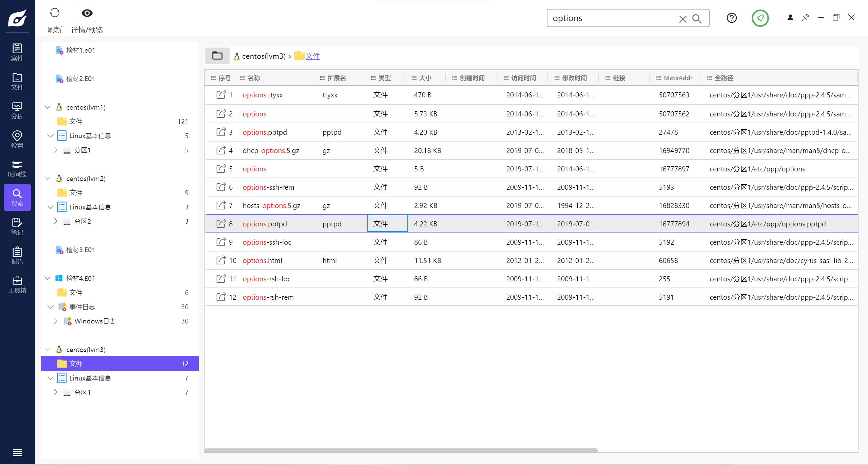The height and width of the screenshot is (465, 868).
Task: Run search with the magnifier icon
Action: (x=697, y=19)
